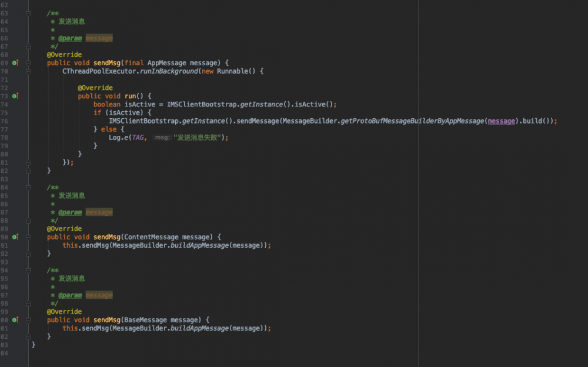
Task: Click underlined message argument on line 76
Action: pyautogui.click(x=502, y=121)
